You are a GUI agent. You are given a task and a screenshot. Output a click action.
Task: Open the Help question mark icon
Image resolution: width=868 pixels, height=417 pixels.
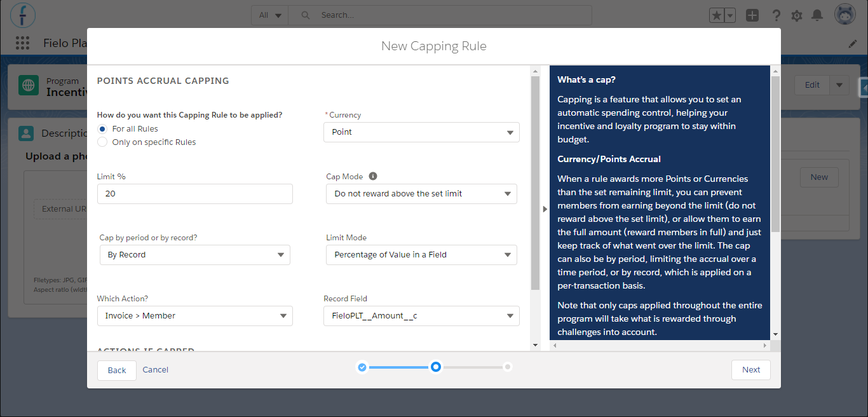click(x=776, y=15)
